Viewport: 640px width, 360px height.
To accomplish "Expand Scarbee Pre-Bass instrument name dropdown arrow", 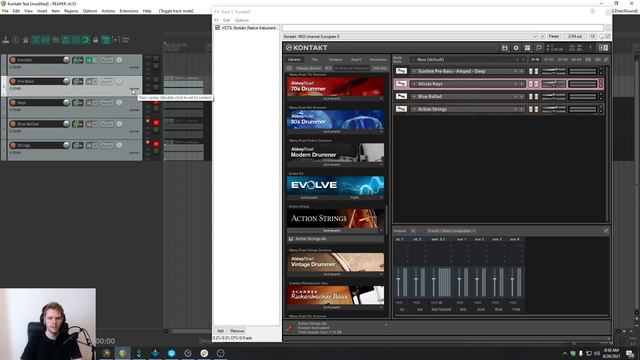I will coord(414,71).
